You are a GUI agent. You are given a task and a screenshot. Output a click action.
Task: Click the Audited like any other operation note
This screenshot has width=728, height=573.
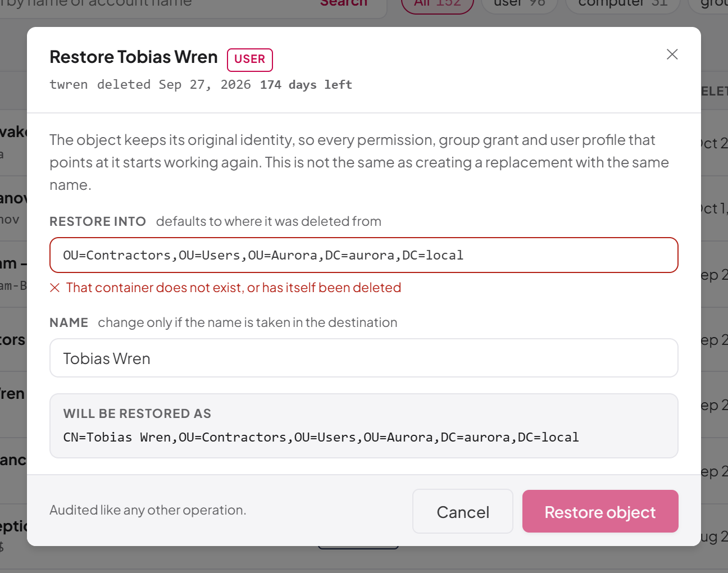(148, 510)
